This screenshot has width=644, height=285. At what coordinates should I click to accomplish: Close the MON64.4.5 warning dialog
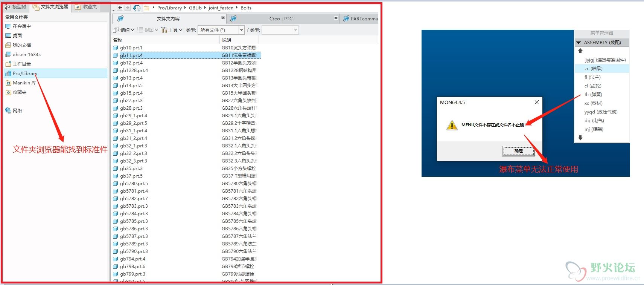pyautogui.click(x=537, y=102)
